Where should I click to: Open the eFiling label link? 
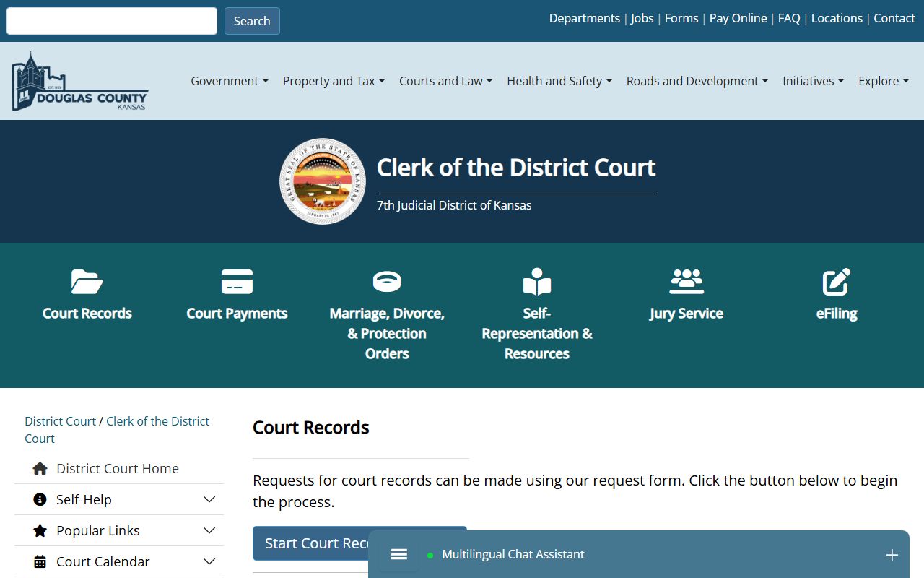pyautogui.click(x=837, y=313)
